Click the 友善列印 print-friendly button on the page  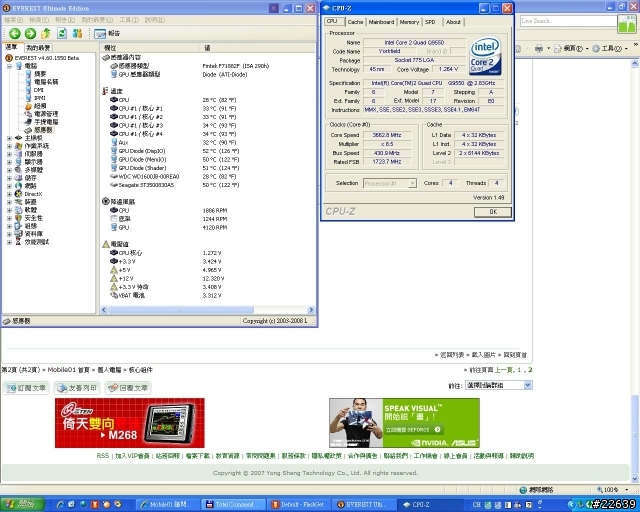tap(77, 388)
